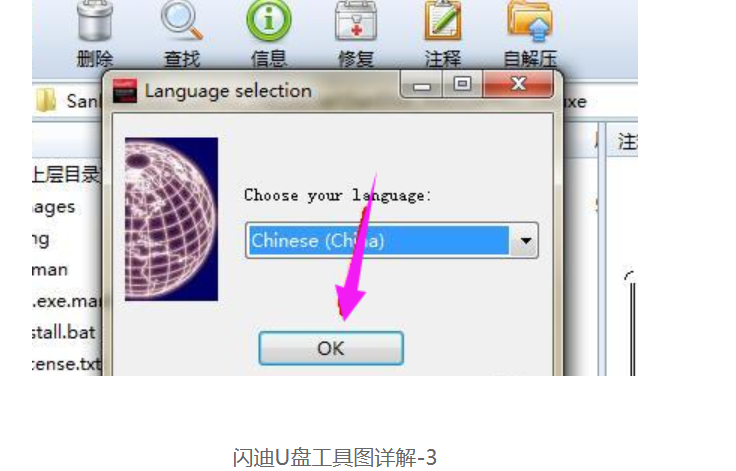The width and height of the screenshot is (736, 471).
Task: Maximize the Language selection dialog
Action: click(x=462, y=85)
